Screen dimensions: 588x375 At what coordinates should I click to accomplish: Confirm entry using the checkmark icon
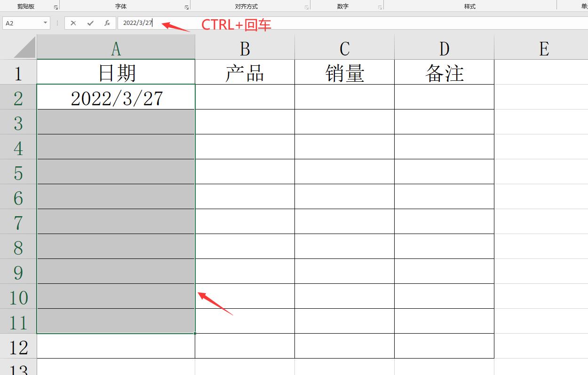(89, 22)
